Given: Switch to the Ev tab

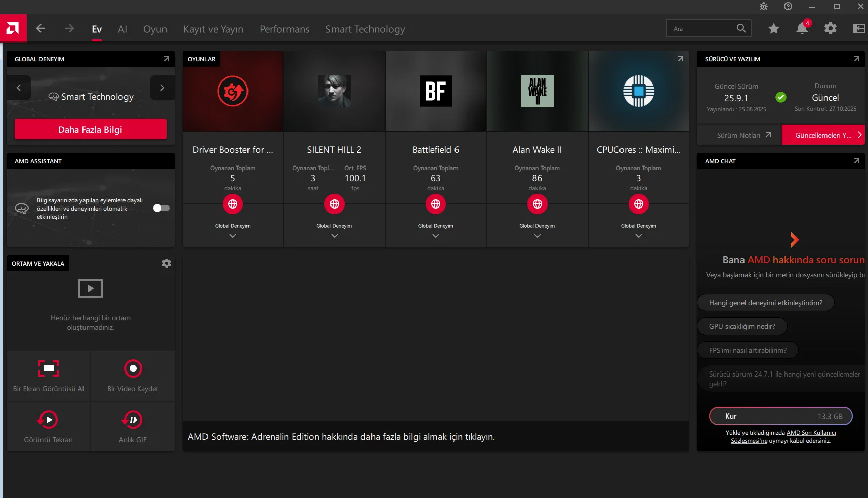Looking at the screenshot, I should coord(97,29).
